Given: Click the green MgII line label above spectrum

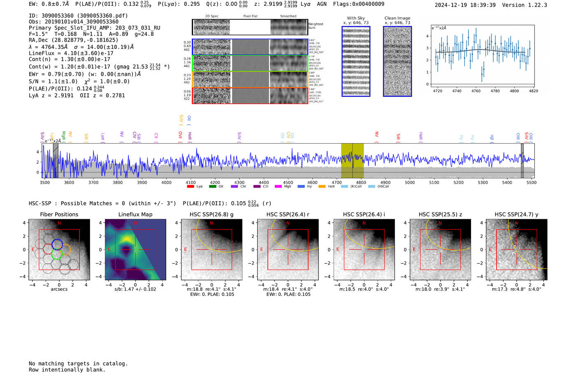Looking at the screenshot, I should coord(63,137).
